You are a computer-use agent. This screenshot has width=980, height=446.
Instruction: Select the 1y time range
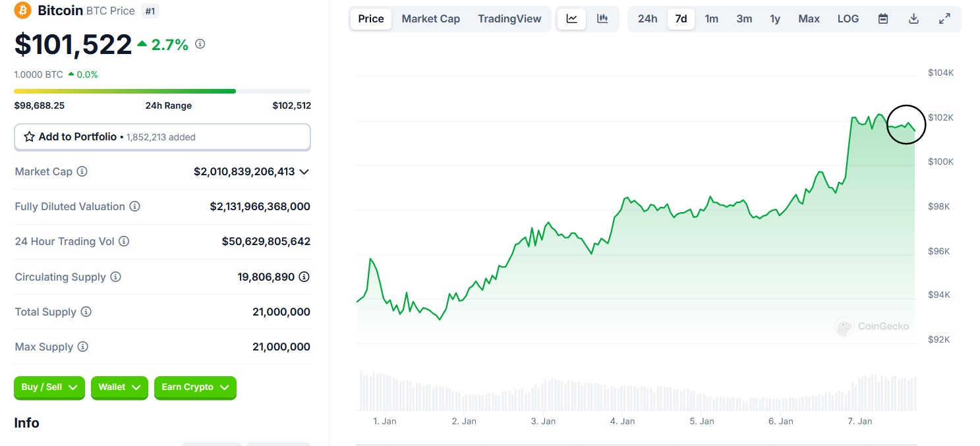[x=775, y=19]
